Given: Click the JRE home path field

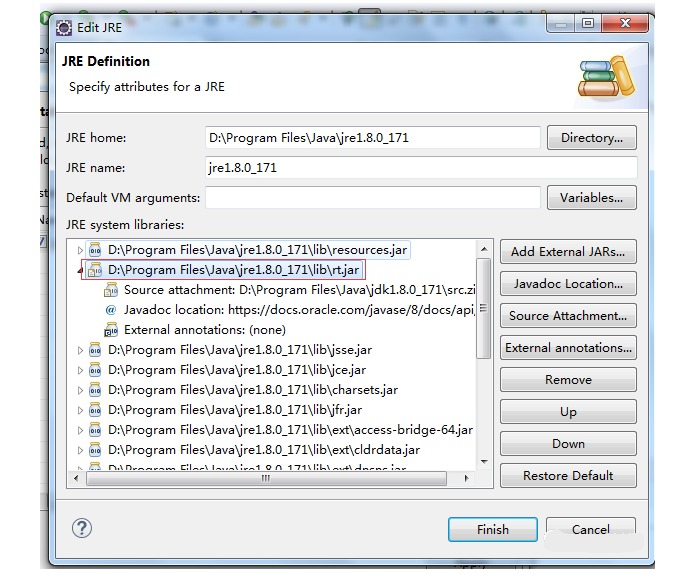Looking at the screenshot, I should (373, 138).
